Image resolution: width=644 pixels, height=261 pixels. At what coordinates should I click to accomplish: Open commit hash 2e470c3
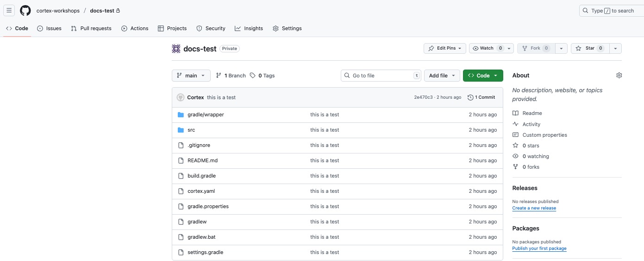[423, 97]
